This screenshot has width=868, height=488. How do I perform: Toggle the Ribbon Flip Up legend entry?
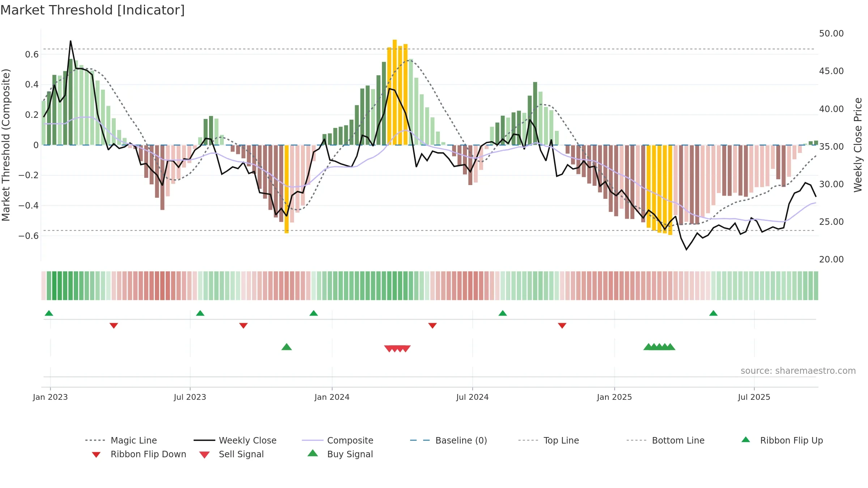click(782, 440)
